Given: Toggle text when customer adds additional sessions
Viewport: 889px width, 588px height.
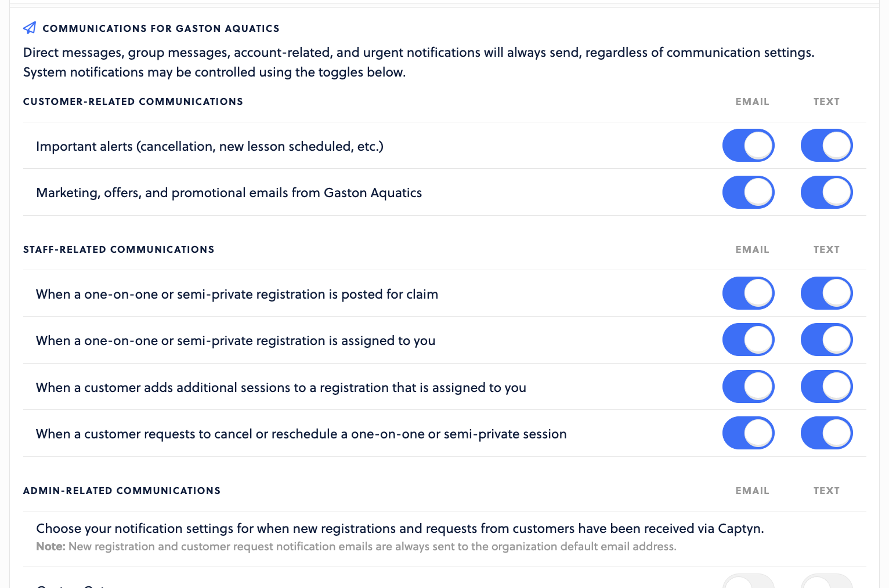Looking at the screenshot, I should (826, 387).
